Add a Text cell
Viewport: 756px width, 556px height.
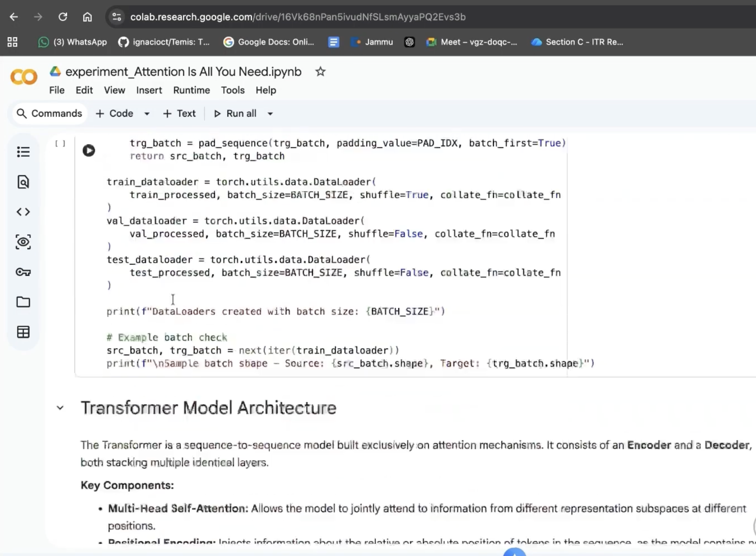click(x=179, y=114)
